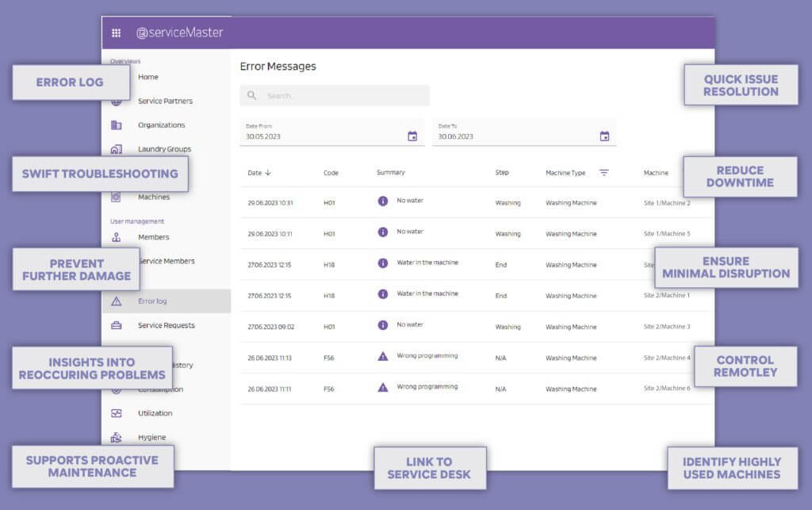Image resolution: width=812 pixels, height=510 pixels.
Task: Click F56 code in 11:11 row
Action: [329, 389]
